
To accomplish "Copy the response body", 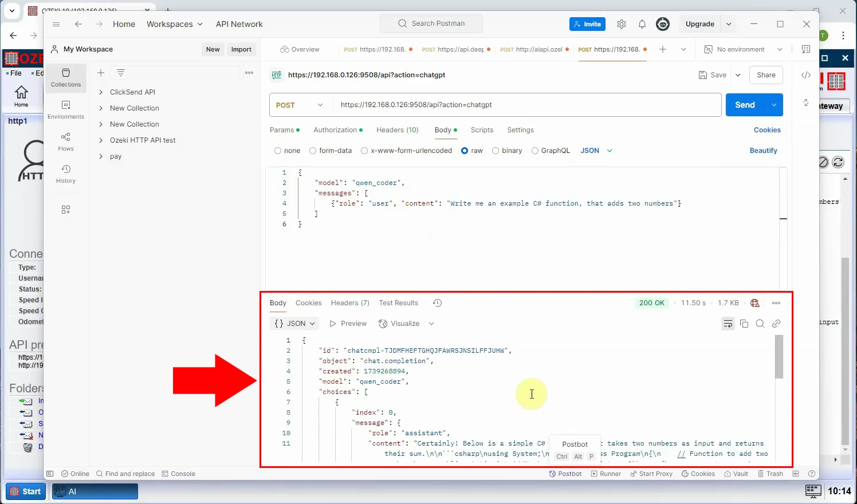I will click(744, 324).
